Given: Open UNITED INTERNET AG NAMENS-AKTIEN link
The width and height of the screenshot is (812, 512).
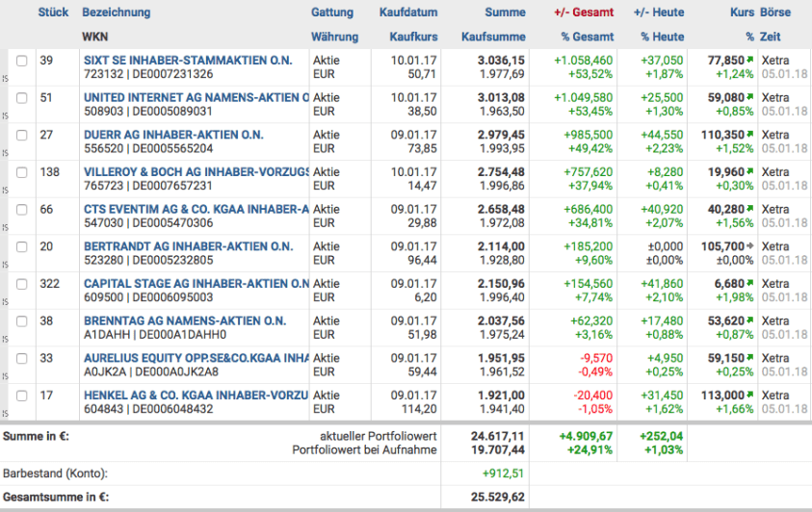Looking at the screenshot, I should [196, 97].
